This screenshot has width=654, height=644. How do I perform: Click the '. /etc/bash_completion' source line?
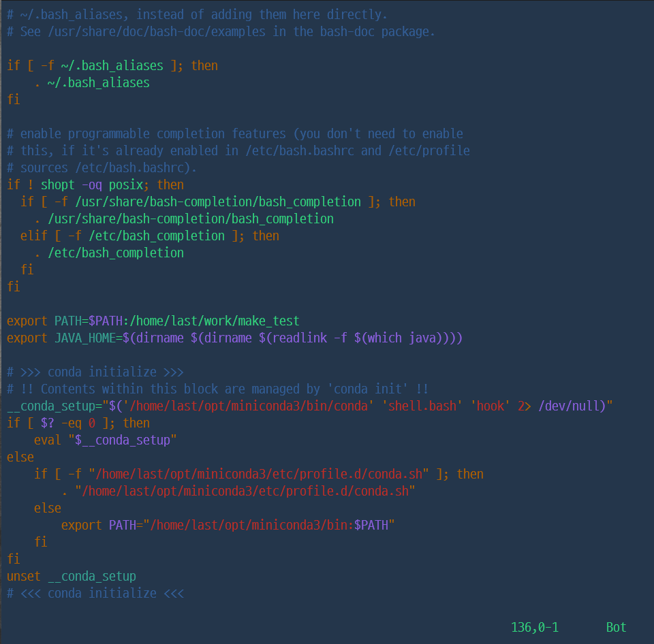[x=109, y=253]
